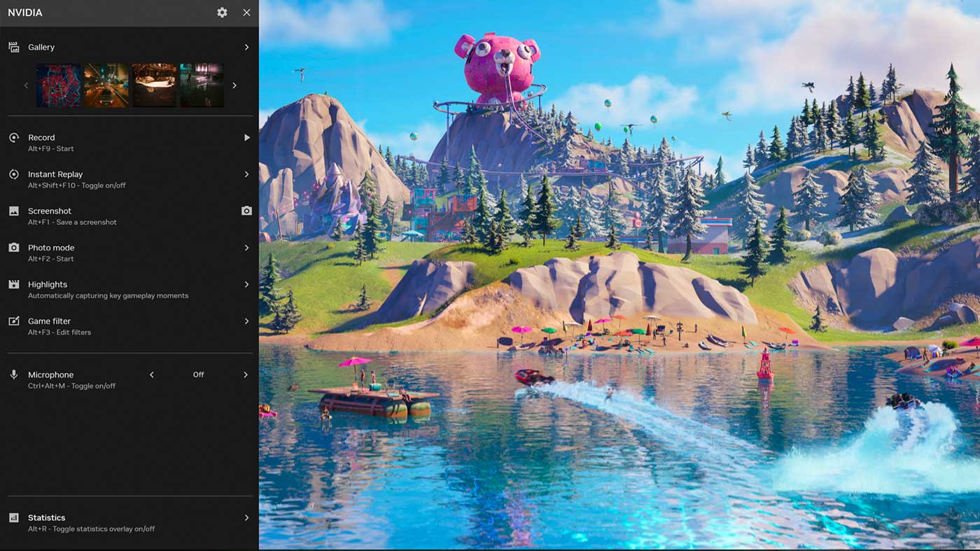Select the Highlights entry
Image resolution: width=980 pixels, height=551 pixels.
point(129,289)
